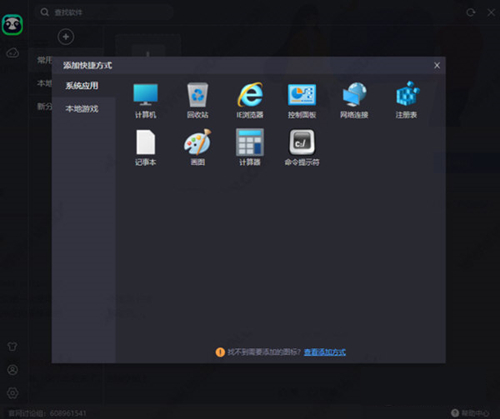Pick the 控制面板 control panel icon
Image resolution: width=500 pixels, height=419 pixels.
(x=302, y=95)
